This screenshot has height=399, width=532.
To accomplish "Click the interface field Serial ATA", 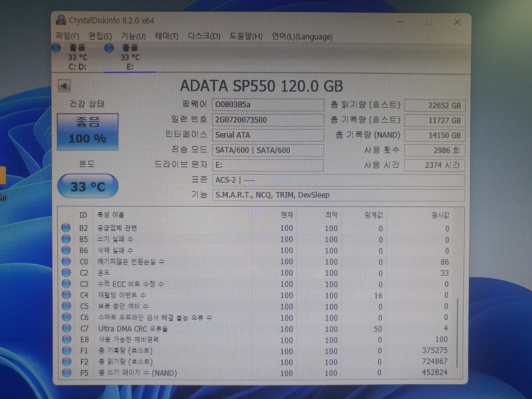I will [x=268, y=135].
